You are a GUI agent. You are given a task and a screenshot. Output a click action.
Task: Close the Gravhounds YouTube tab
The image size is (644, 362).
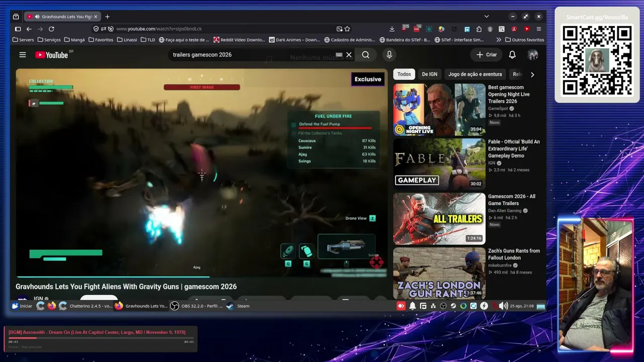click(x=96, y=17)
